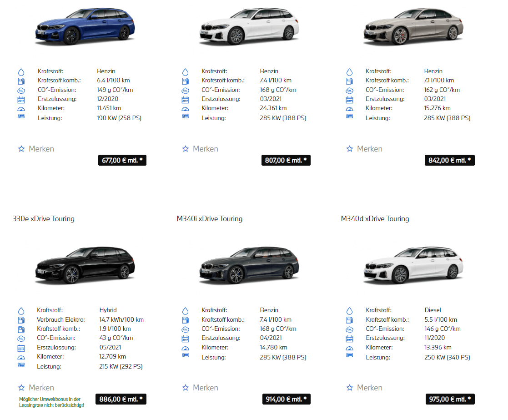Click the calendar icon beside Erstzulassung 12/2020
Screen dimensions: 508x420
[21, 100]
